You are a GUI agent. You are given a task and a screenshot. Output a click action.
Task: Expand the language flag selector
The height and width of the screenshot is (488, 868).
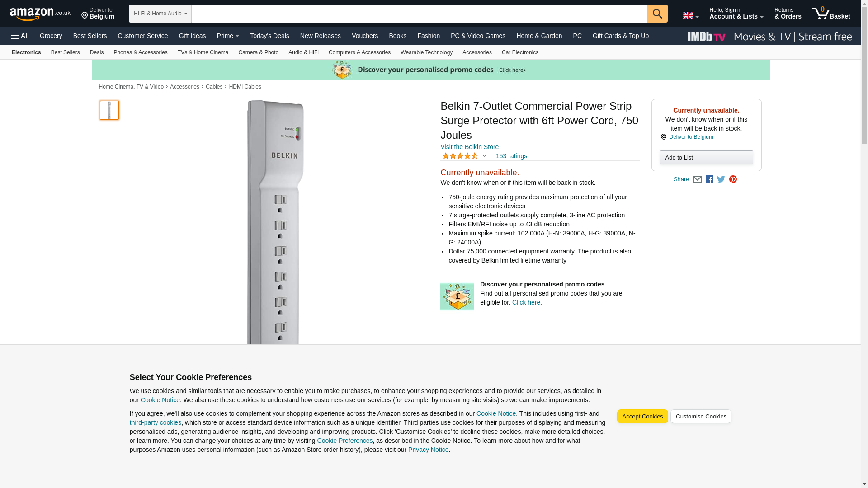[x=690, y=16]
